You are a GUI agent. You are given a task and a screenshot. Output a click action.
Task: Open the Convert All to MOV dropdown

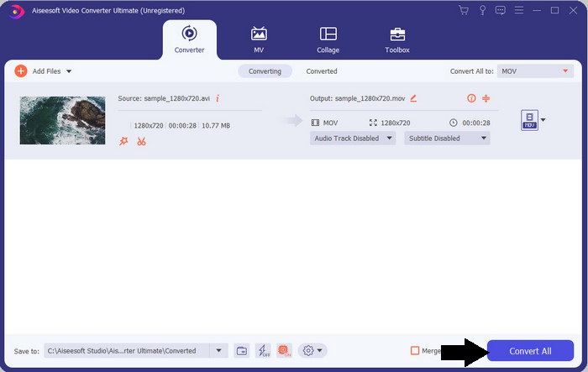pos(535,71)
